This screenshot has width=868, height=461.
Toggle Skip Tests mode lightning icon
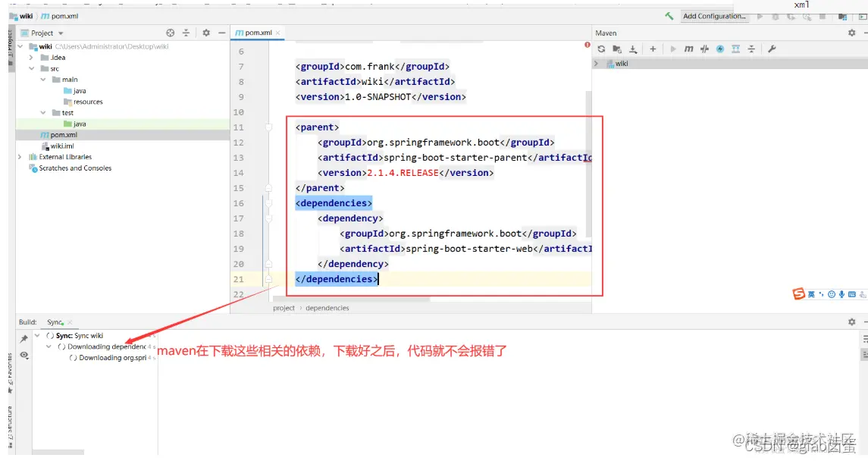point(719,49)
